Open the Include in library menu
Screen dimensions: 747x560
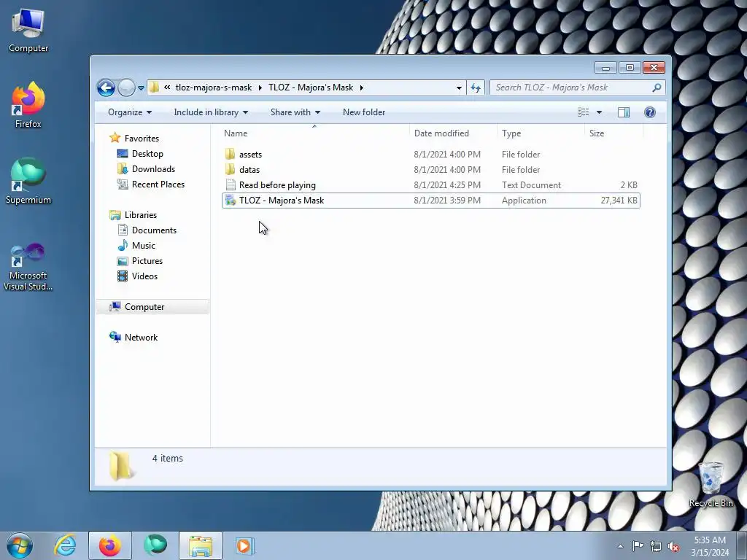pyautogui.click(x=211, y=112)
